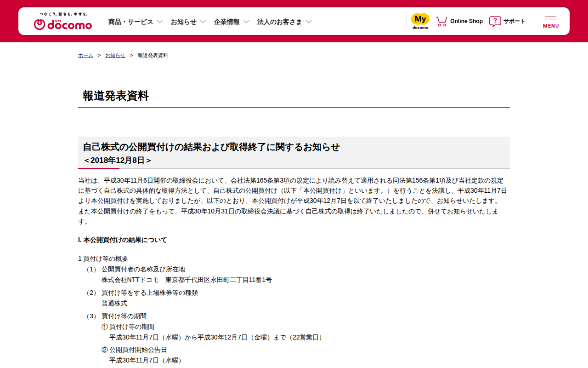Expand the 法人のお客さま chevron

[x=309, y=22]
